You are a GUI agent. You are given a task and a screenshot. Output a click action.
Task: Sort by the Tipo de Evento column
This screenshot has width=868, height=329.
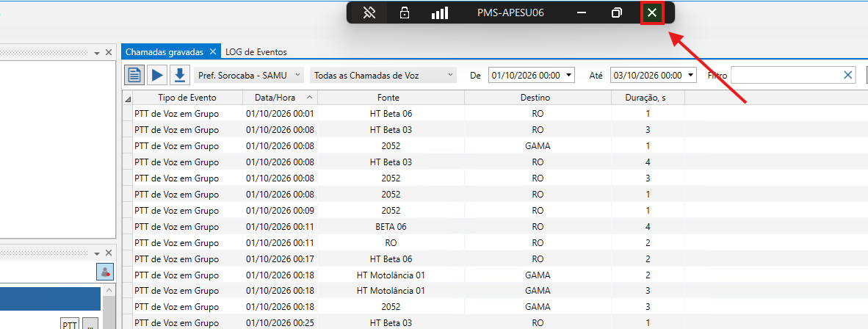187,98
